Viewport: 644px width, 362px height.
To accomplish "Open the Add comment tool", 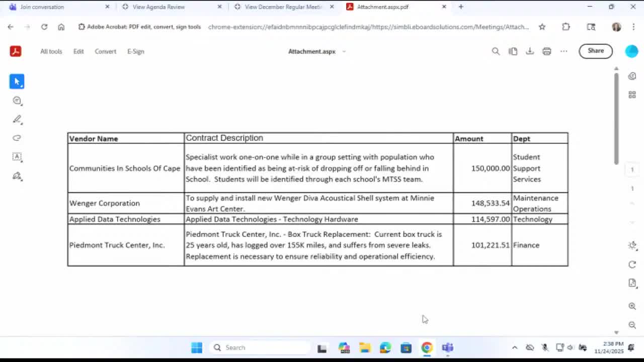I will coord(17,100).
